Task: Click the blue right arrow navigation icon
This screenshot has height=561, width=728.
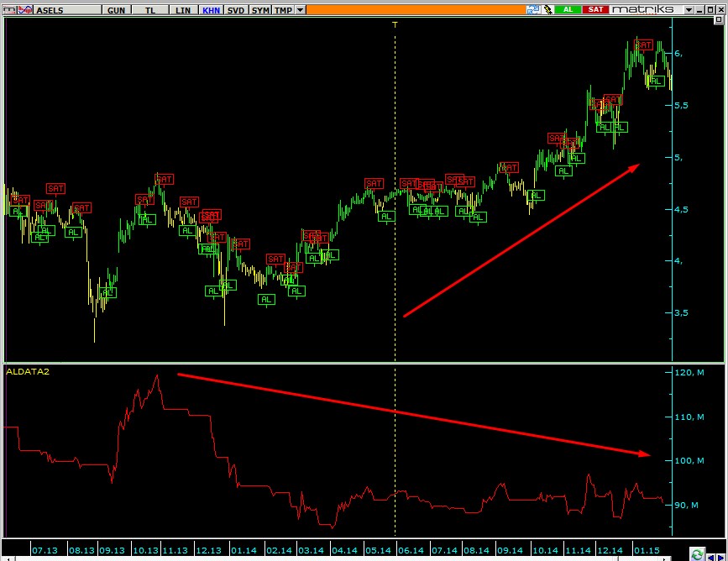Action: click(x=720, y=557)
